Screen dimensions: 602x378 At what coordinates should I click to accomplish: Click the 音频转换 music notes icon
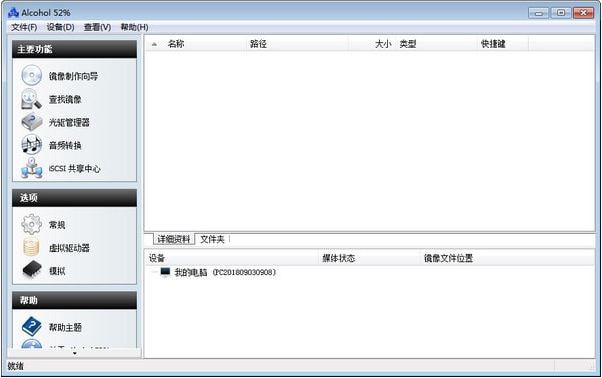[31, 145]
